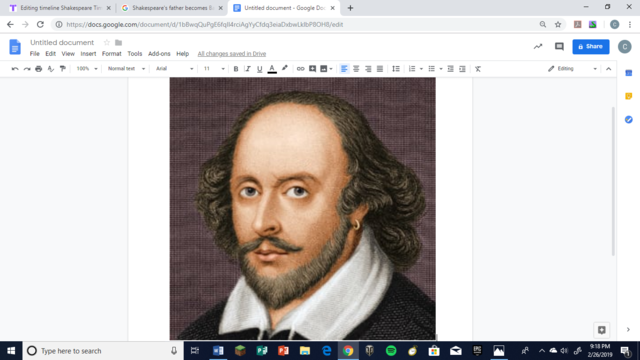Open Word from the Windows taskbar
This screenshot has height=360, width=640.
tap(218, 351)
